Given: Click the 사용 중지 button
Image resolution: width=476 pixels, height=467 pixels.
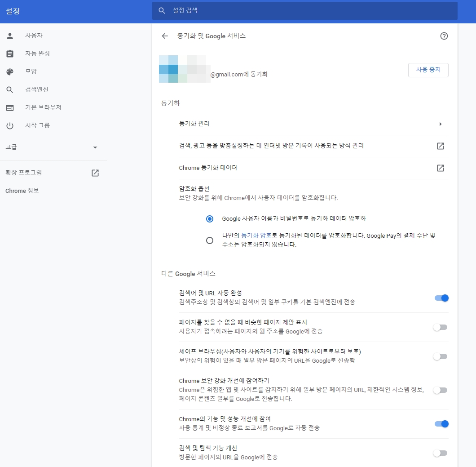Looking at the screenshot, I should point(428,70).
